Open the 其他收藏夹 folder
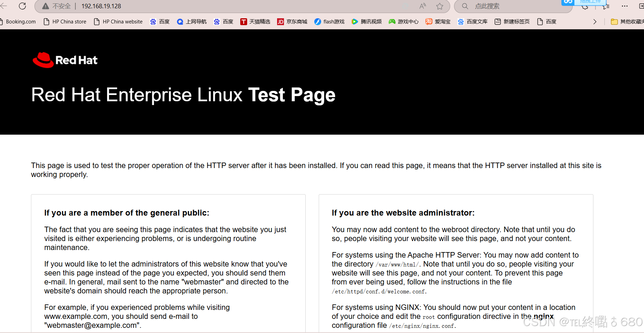This screenshot has width=644, height=333. pyautogui.click(x=627, y=22)
